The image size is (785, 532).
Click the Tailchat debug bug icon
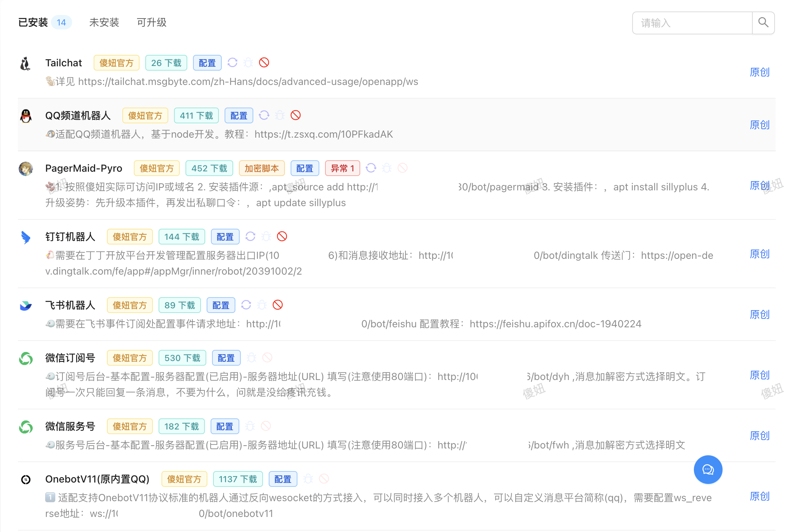point(248,63)
